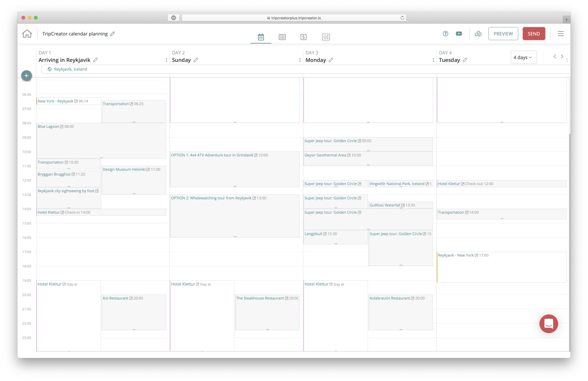Click the round plus add button
Screen dimensions: 588x381
pos(27,76)
